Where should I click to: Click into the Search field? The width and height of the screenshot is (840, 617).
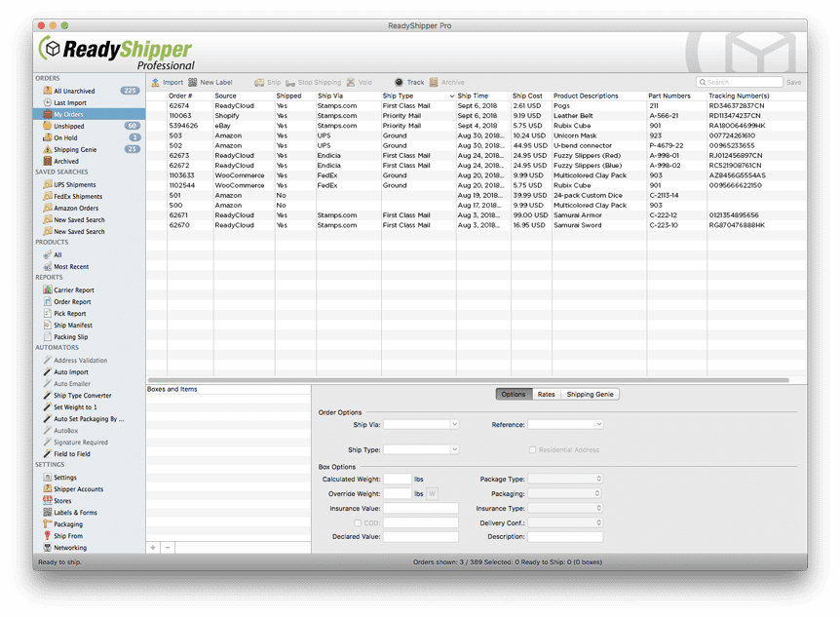coord(740,82)
